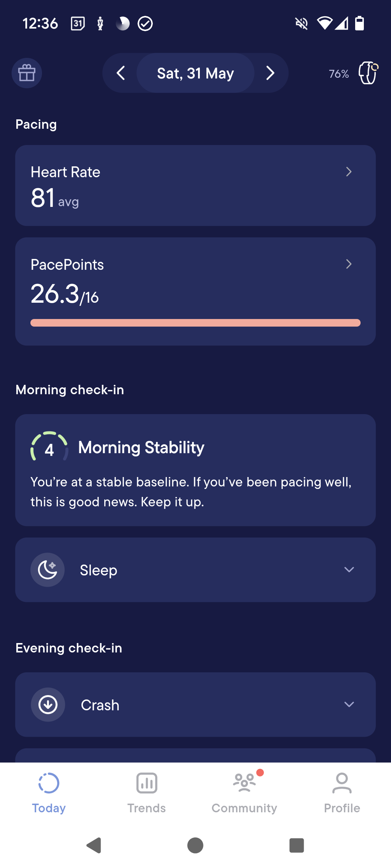Expand the Sleep check-in section
Screen dimensions: 391x868
click(x=195, y=570)
